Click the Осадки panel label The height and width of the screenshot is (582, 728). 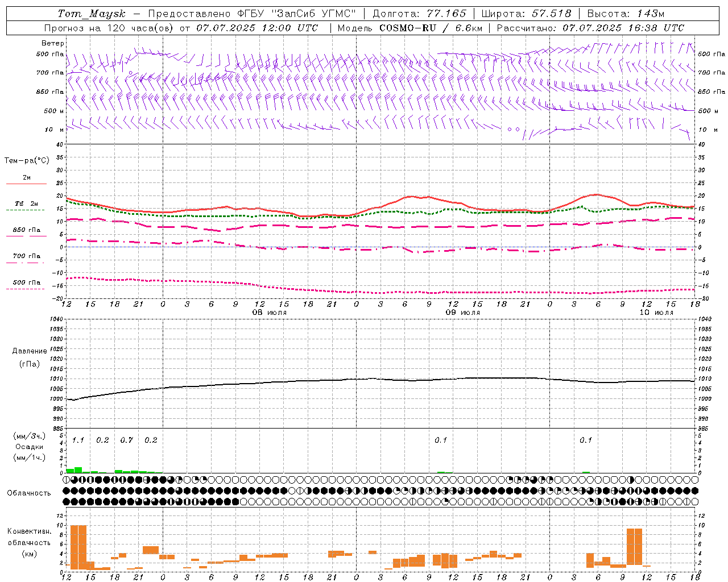pyautogui.click(x=30, y=447)
